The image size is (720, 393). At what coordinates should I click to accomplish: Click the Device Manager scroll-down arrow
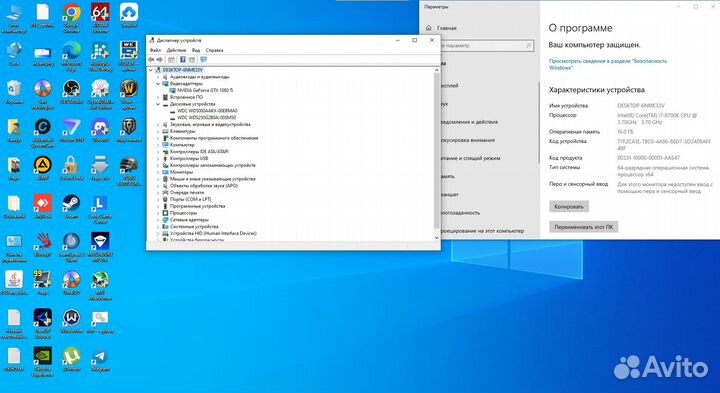tap(436, 237)
